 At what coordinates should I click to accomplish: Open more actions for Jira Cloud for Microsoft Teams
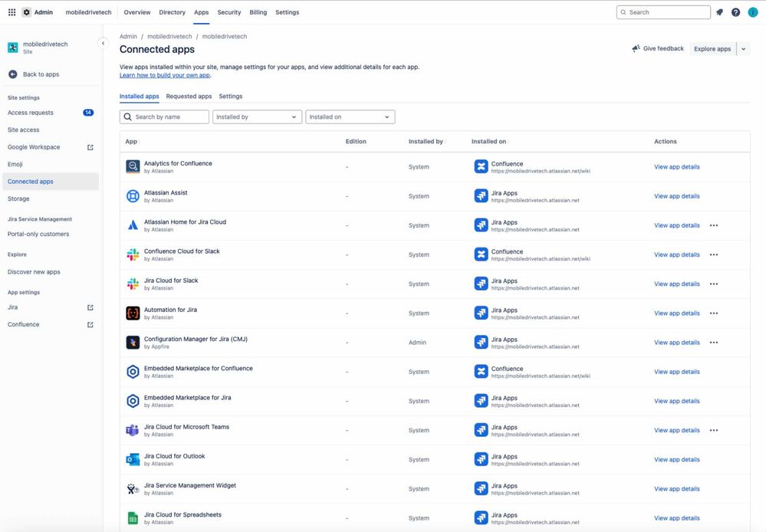coord(714,430)
